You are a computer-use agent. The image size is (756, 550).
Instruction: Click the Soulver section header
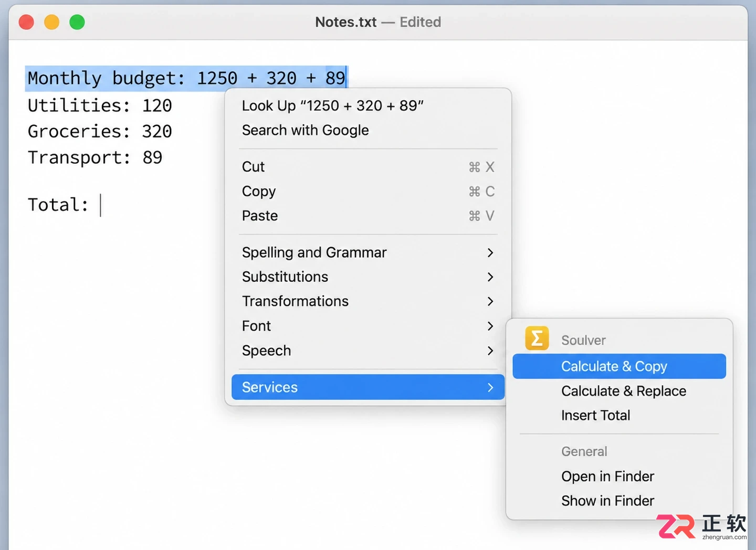click(583, 340)
